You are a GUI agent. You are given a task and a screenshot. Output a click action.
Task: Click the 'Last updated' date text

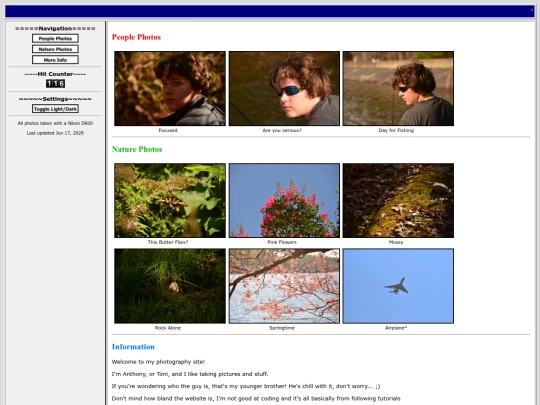coord(55,133)
